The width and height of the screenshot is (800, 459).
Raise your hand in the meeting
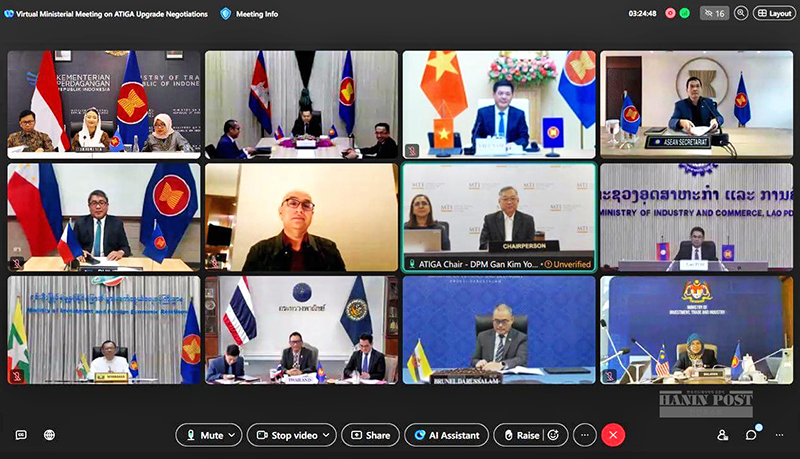(519, 435)
